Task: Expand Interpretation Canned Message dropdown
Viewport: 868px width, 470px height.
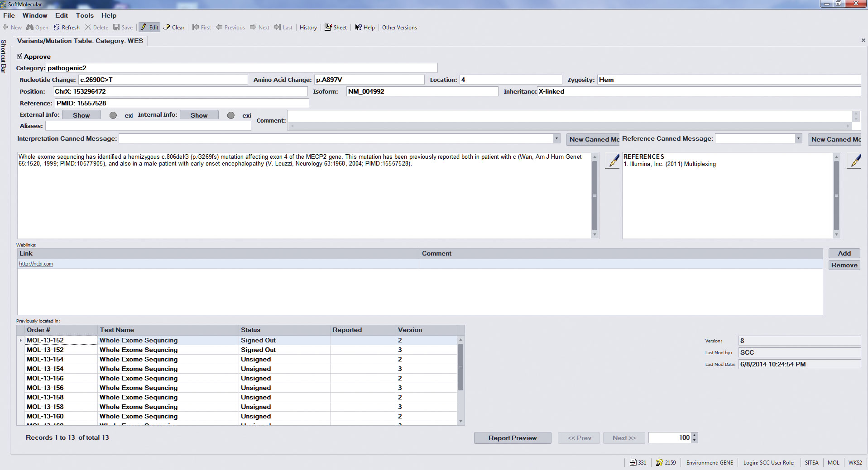Action: 556,139
